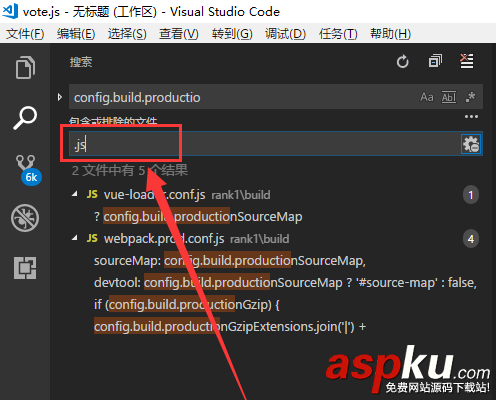The height and width of the screenshot is (400, 496).
Task: Clear the search results
Action: (x=467, y=61)
